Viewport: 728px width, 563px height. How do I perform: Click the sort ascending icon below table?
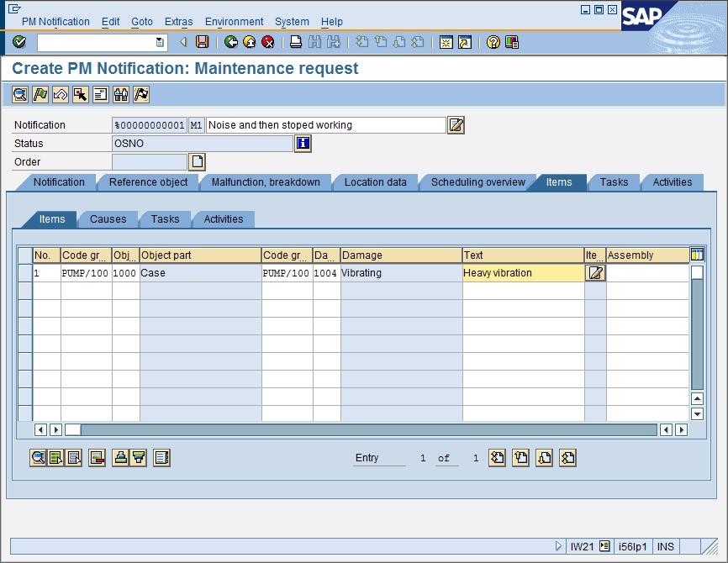(121, 458)
